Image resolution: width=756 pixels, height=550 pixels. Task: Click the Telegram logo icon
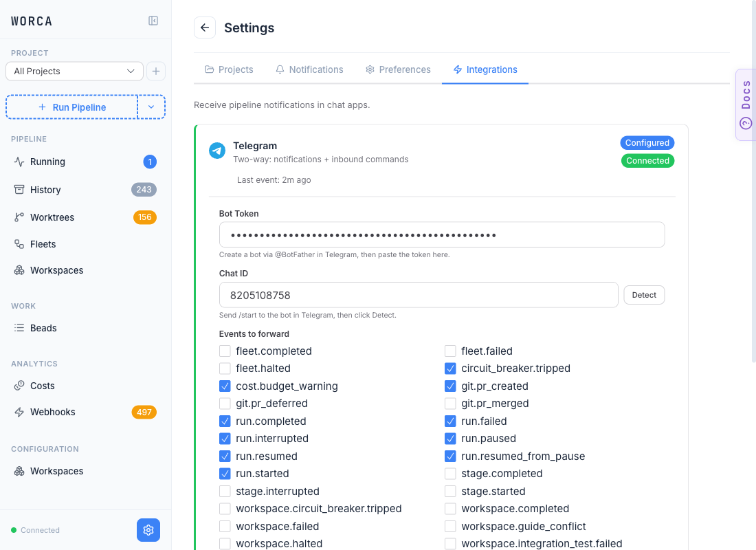click(x=217, y=151)
